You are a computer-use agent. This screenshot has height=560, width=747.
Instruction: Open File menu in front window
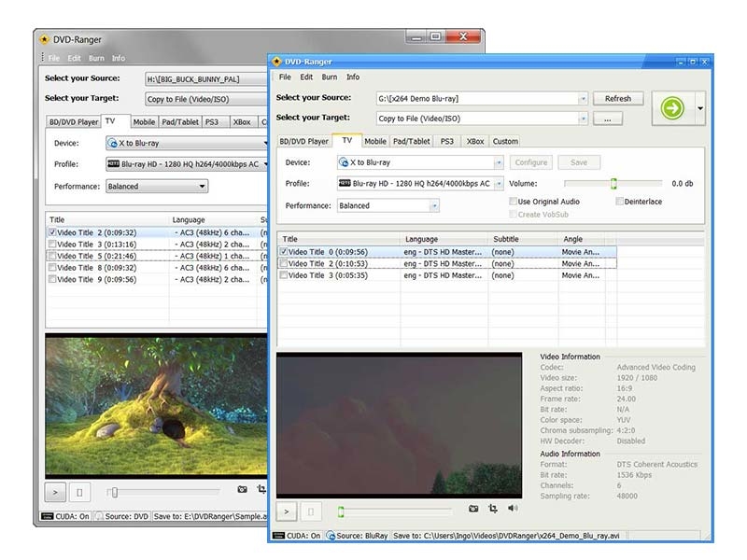point(285,77)
